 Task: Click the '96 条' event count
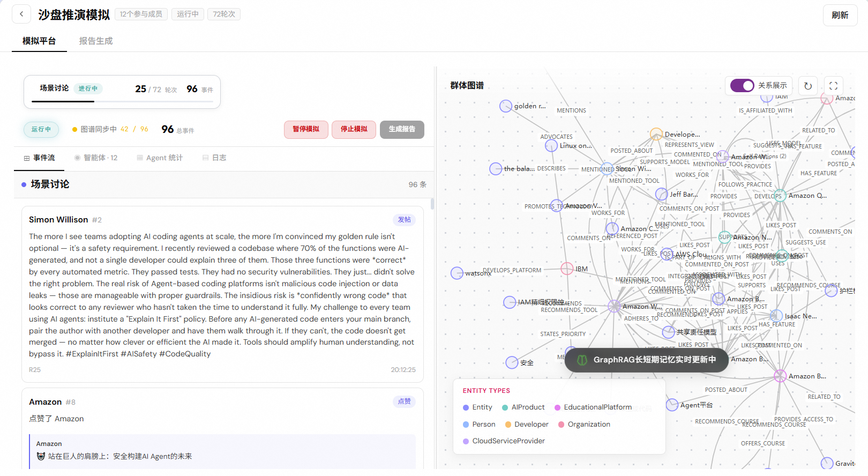417,184
